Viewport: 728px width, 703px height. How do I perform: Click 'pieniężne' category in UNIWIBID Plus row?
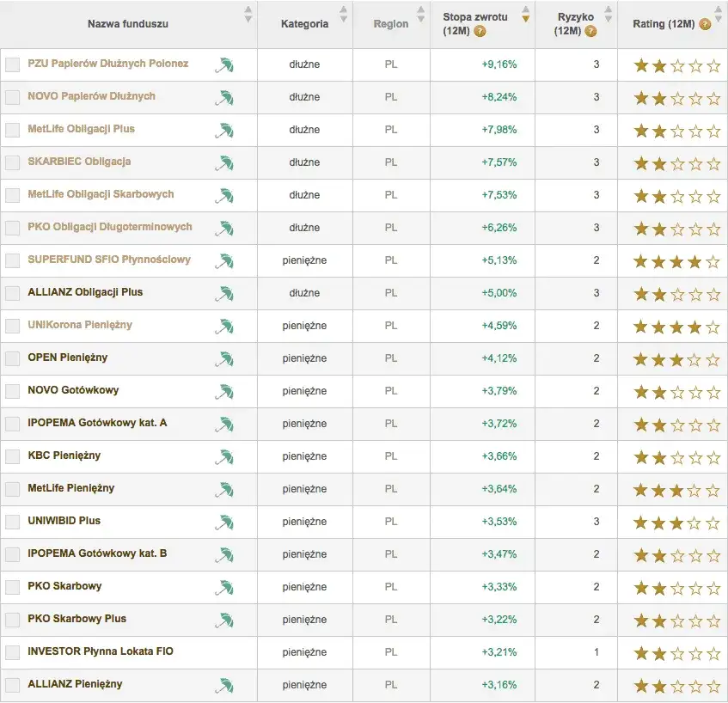pyautogui.click(x=304, y=523)
